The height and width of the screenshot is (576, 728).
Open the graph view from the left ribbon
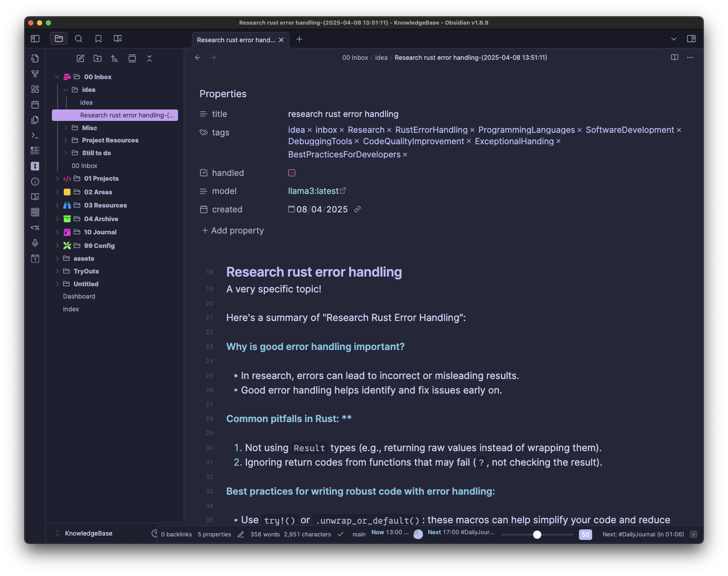(x=35, y=74)
